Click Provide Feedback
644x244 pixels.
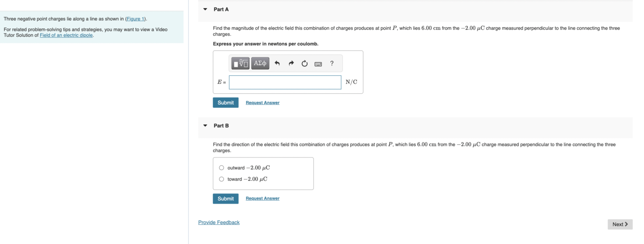coord(219,222)
